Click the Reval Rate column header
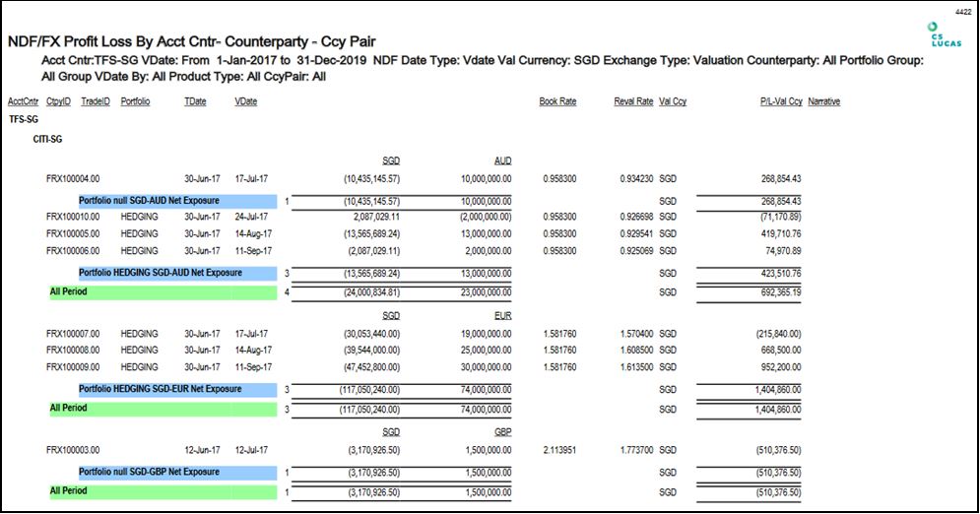980x514 pixels. click(x=633, y=101)
